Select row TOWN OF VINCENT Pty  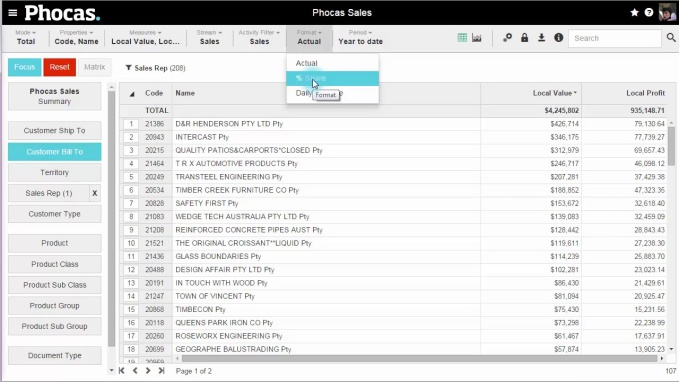click(215, 296)
